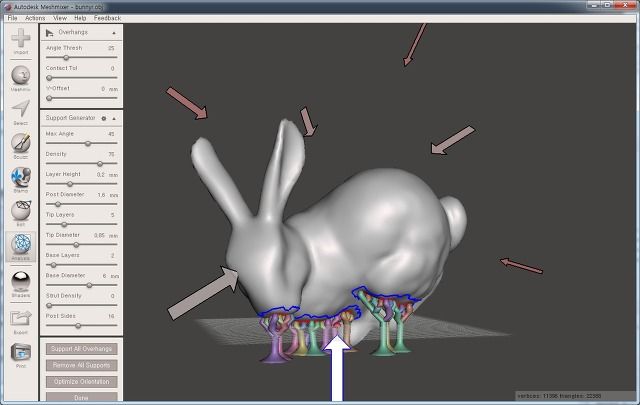The image size is (640, 405).
Task: Adjust the Contact Tol slider
Action: 82,78
